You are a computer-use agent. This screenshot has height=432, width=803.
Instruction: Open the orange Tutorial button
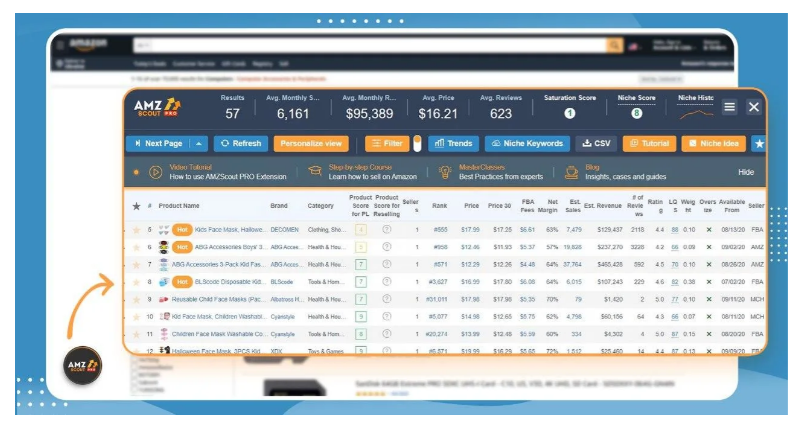(x=649, y=144)
